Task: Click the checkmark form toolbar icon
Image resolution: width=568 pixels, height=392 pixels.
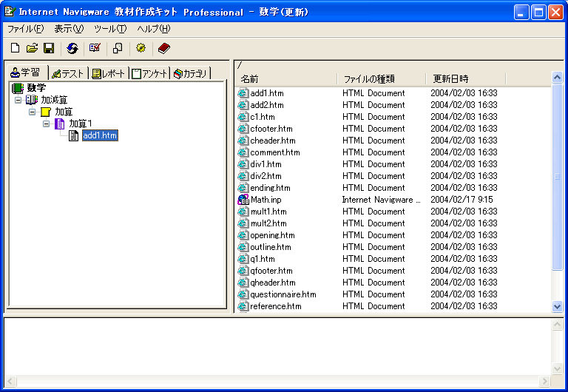Action: (x=95, y=48)
